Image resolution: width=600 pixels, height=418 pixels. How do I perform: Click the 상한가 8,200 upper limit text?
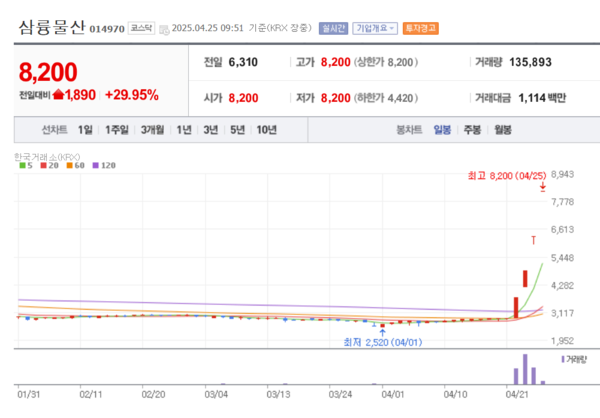[386, 62]
